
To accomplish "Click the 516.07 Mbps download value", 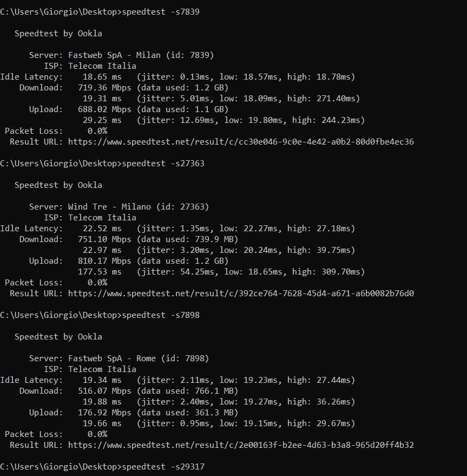I will click(104, 391).
